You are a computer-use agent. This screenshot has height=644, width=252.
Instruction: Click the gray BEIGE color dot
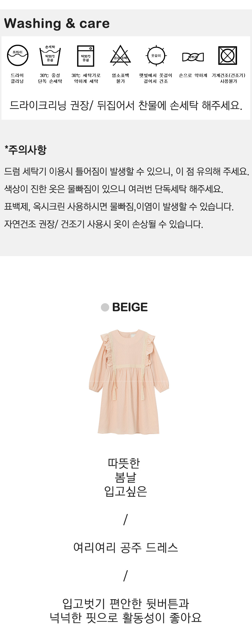click(x=105, y=307)
